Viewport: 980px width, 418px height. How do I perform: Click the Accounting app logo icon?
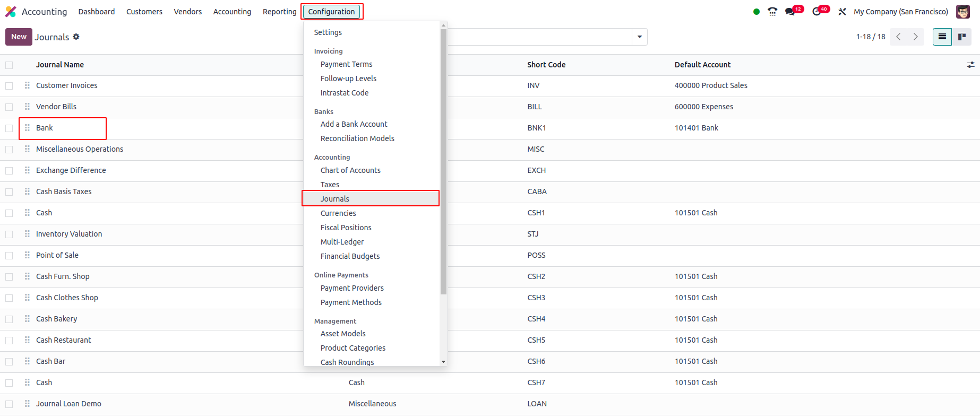click(x=11, y=12)
